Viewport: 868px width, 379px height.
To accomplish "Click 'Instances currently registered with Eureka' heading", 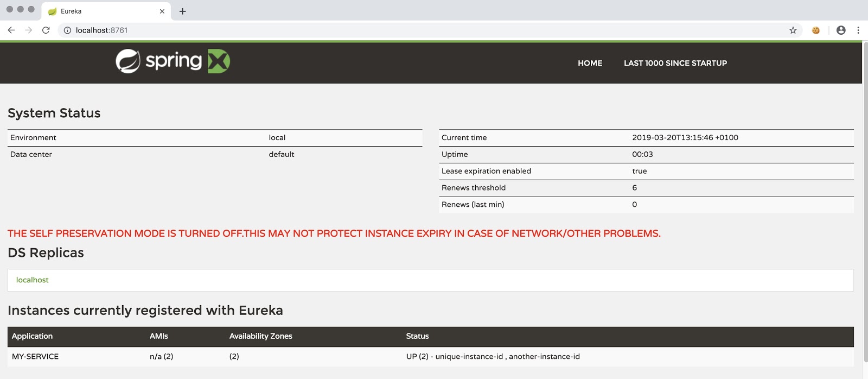I will (x=145, y=311).
